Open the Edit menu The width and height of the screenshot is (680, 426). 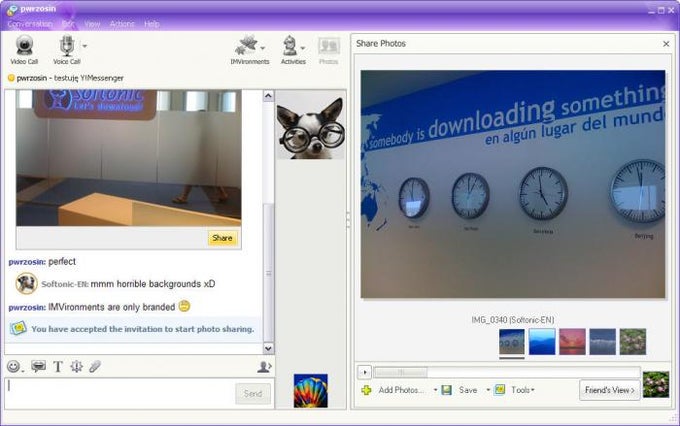[68, 24]
